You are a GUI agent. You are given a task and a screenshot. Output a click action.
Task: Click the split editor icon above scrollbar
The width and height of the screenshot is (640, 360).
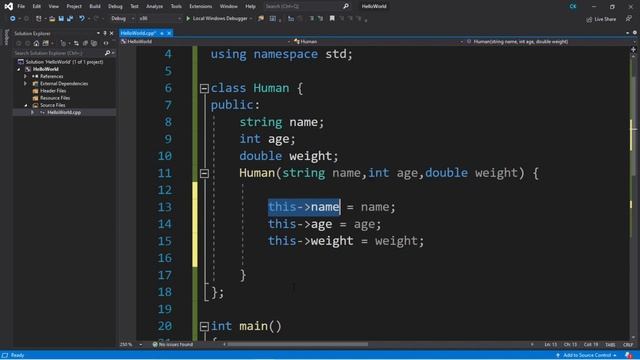click(633, 49)
